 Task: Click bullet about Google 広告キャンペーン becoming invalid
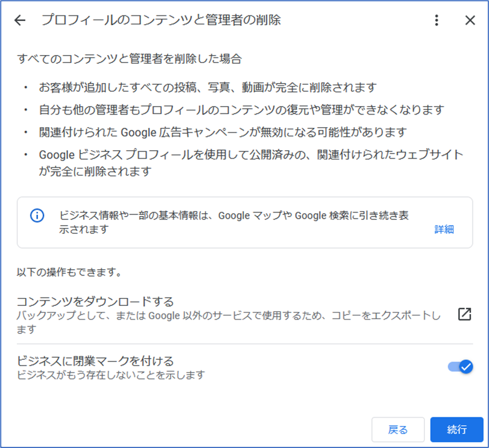click(223, 132)
